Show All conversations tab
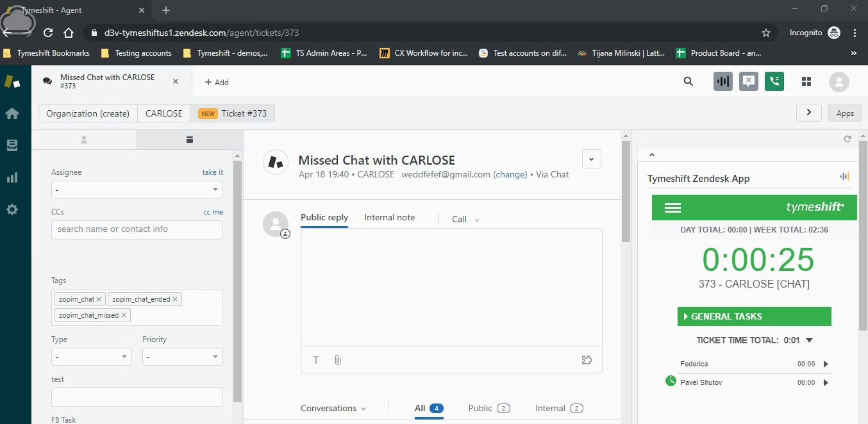868x424 pixels. coord(429,408)
